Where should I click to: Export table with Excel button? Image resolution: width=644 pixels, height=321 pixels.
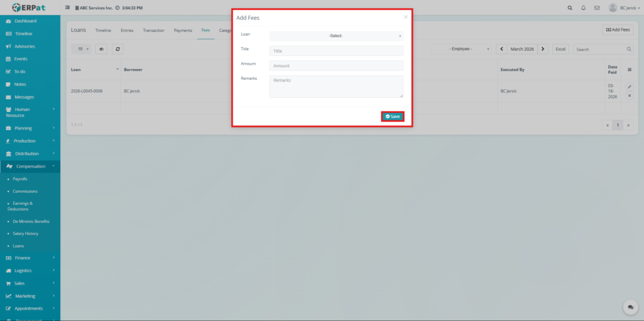pos(560,49)
